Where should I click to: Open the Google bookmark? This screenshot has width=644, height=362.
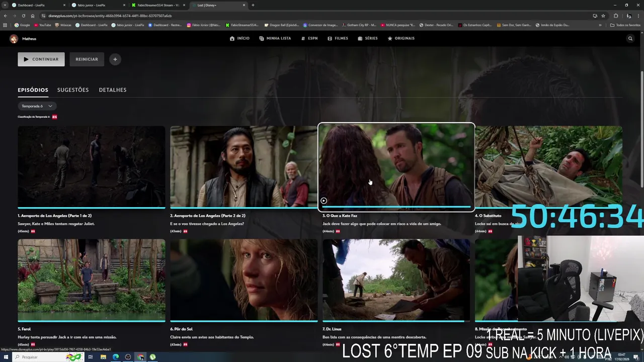pyautogui.click(x=22, y=25)
